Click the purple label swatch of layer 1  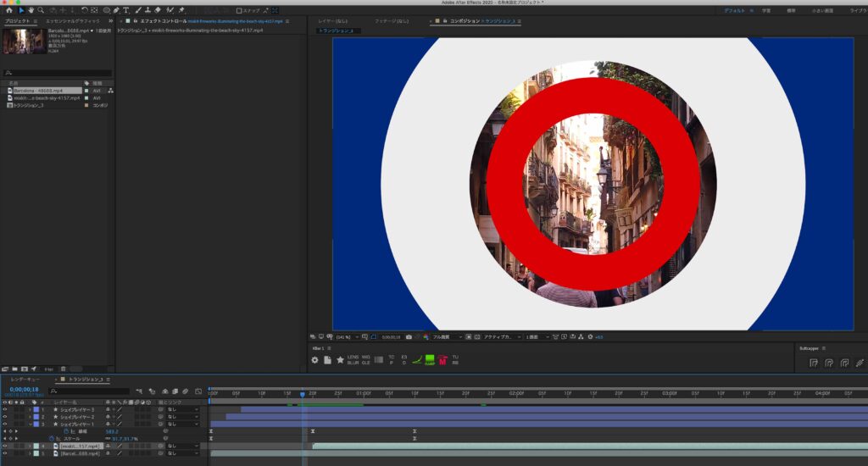point(36,409)
